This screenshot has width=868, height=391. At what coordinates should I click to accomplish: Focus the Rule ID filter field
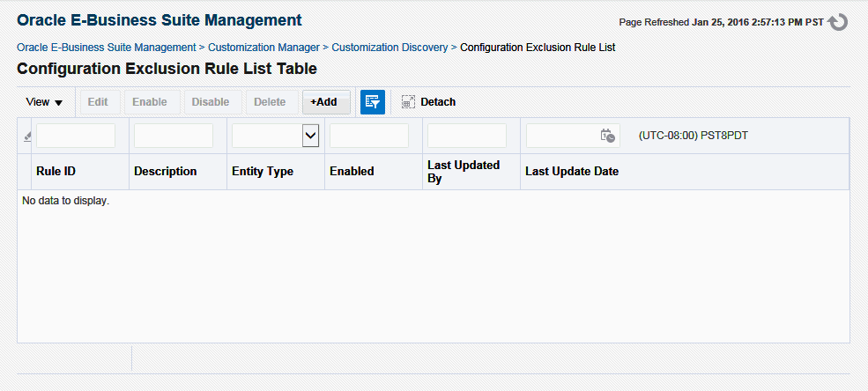76,136
